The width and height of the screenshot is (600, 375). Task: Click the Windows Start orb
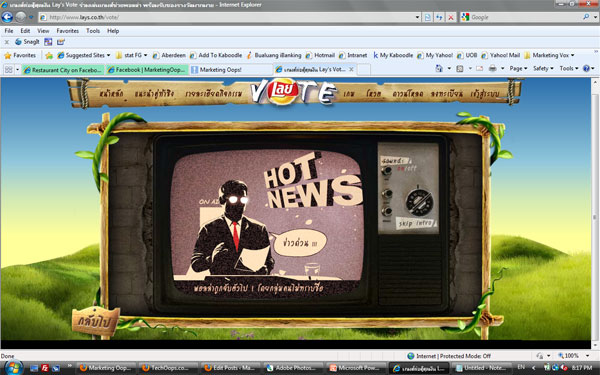(x=13, y=368)
